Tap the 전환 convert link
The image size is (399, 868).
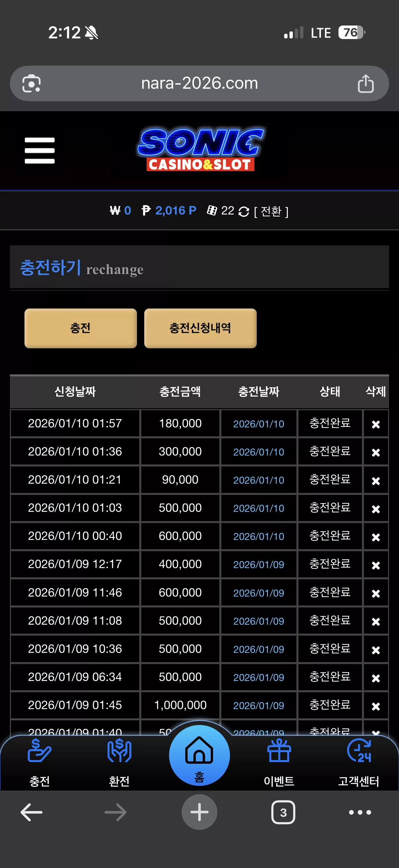271,211
